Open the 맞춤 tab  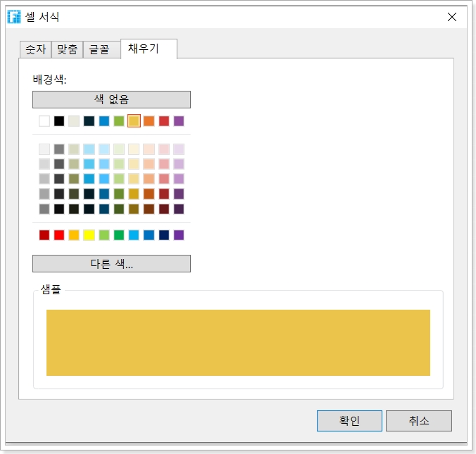pyautogui.click(x=67, y=50)
